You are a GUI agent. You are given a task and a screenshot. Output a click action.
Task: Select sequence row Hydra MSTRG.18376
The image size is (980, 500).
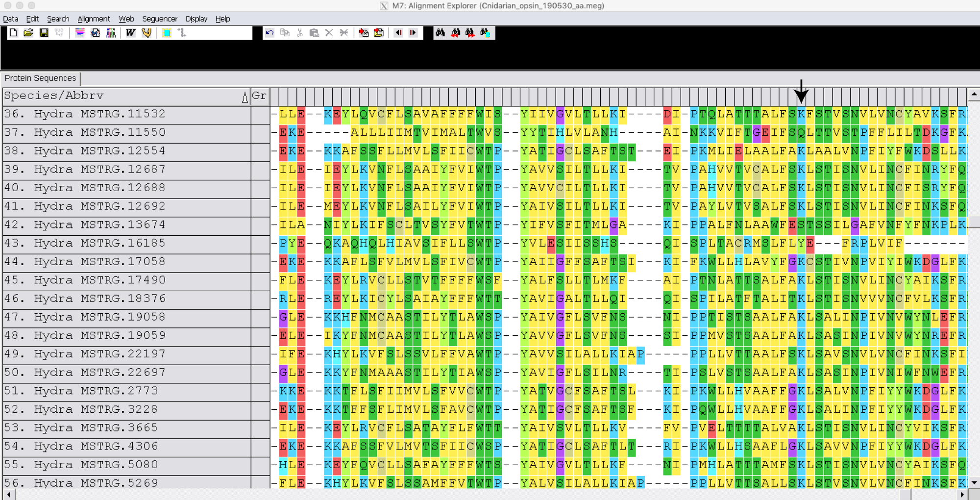[126, 300]
